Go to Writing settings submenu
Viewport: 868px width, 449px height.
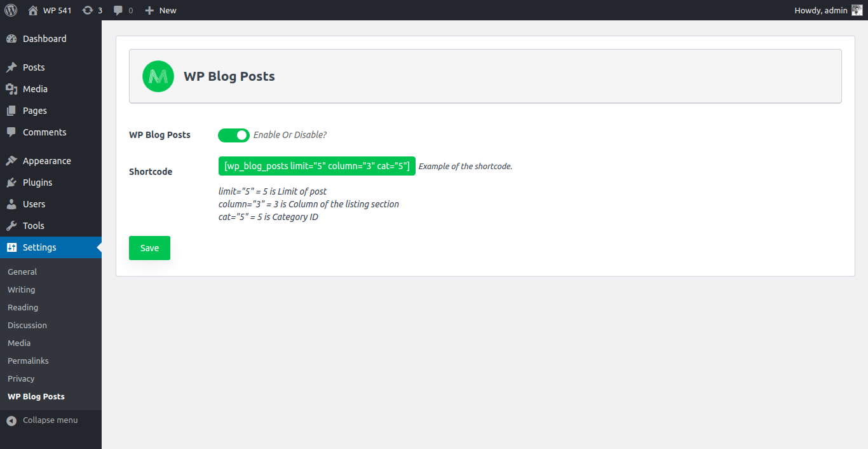coord(22,289)
